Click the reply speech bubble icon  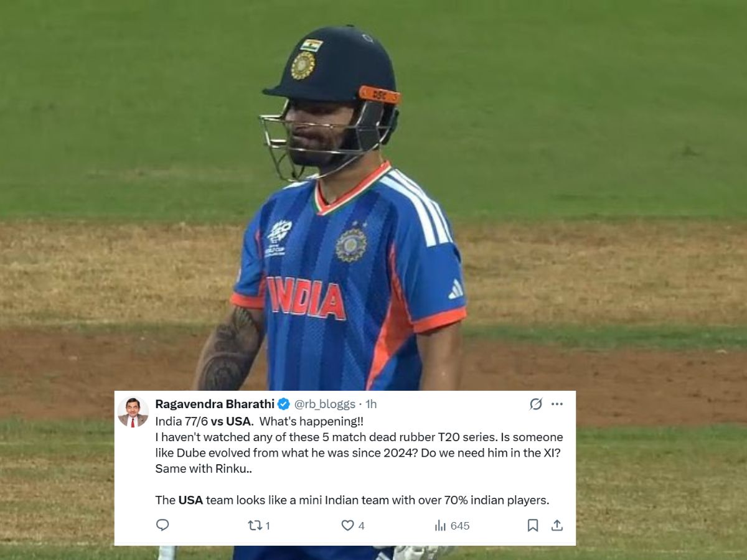(162, 525)
